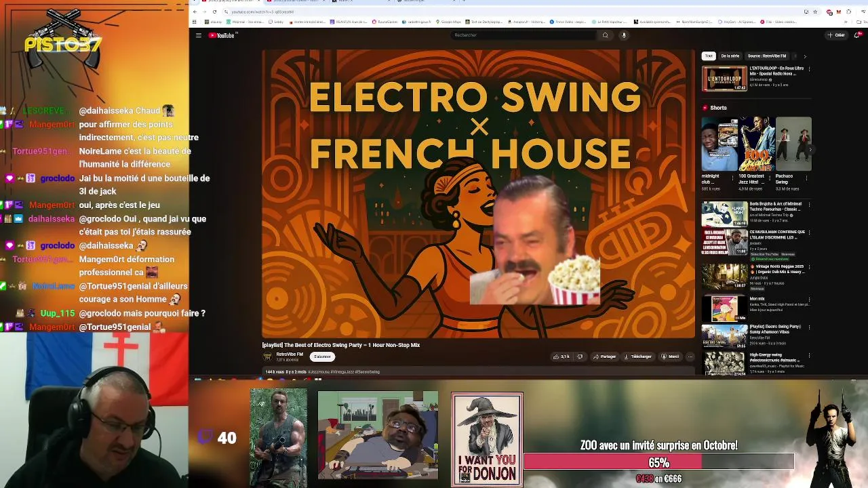The height and width of the screenshot is (488, 868).
Task: Open options menu for L'ENTOURLOOP video
Action: click(809, 69)
